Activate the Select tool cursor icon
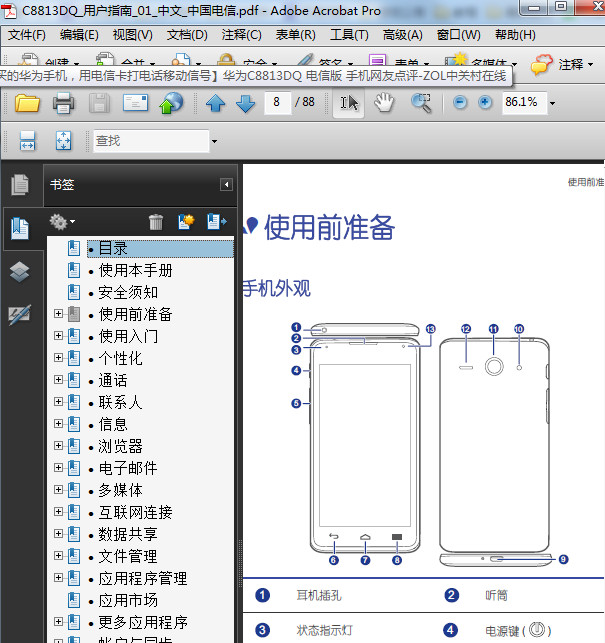The height and width of the screenshot is (643, 605). [348, 103]
